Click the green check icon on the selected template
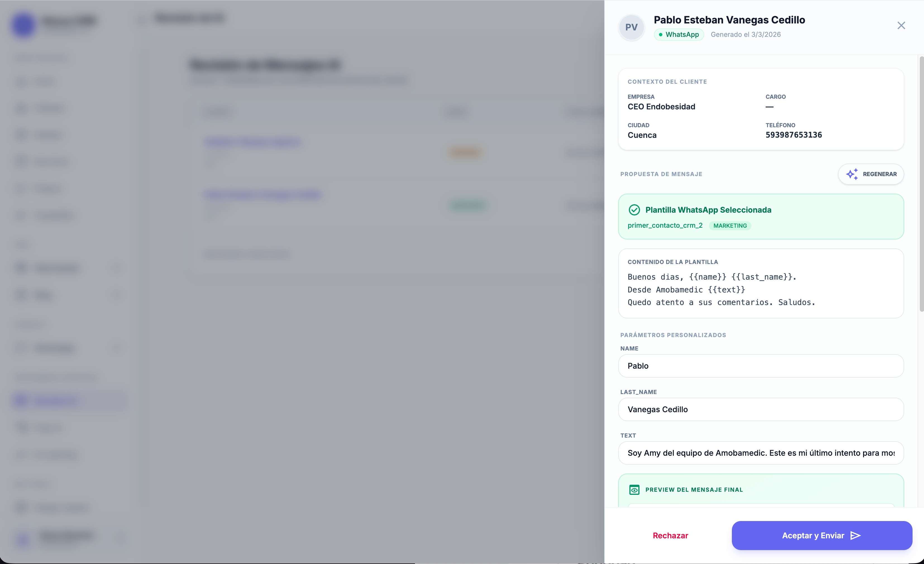This screenshot has height=564, width=924. [634, 210]
